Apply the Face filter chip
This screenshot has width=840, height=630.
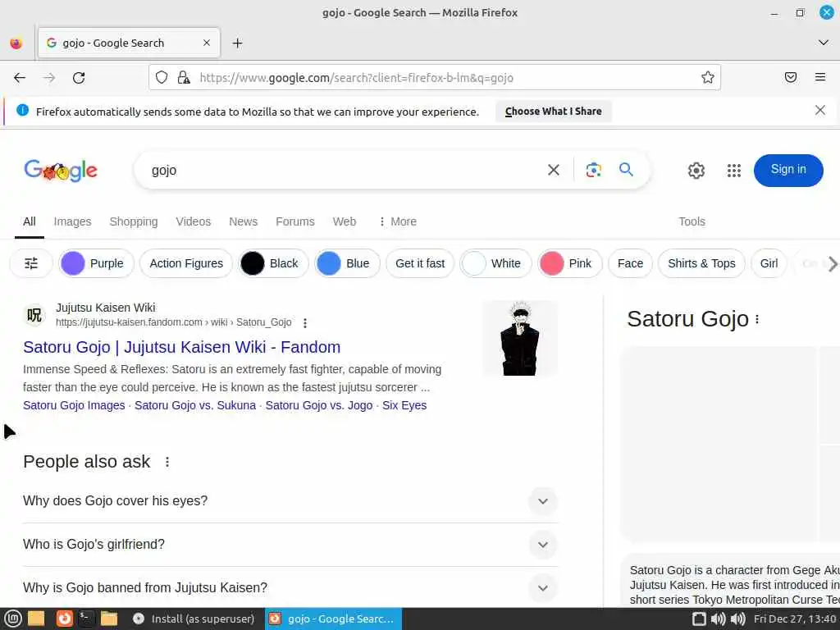click(x=630, y=263)
